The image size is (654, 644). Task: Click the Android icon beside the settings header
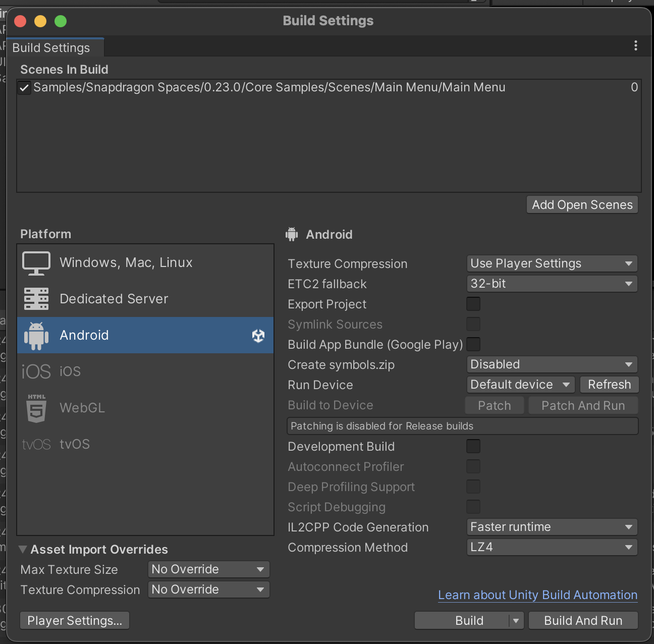coord(292,234)
